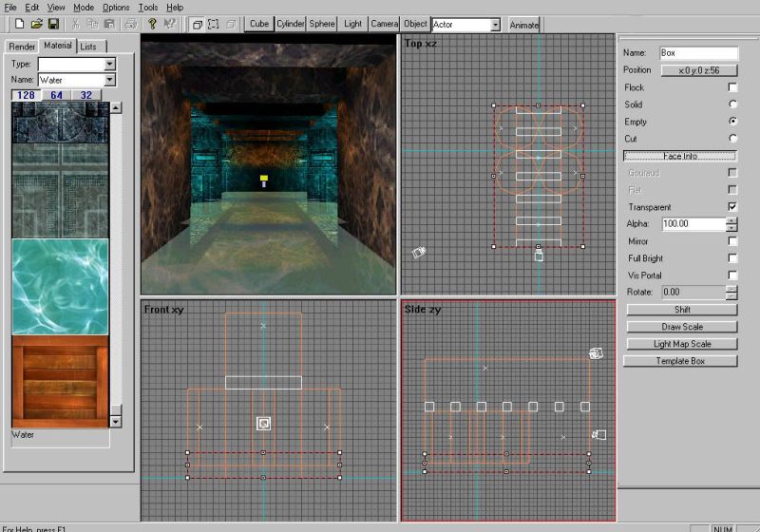Click the yellow question mark Help icon
760x532 pixels.
[152, 24]
